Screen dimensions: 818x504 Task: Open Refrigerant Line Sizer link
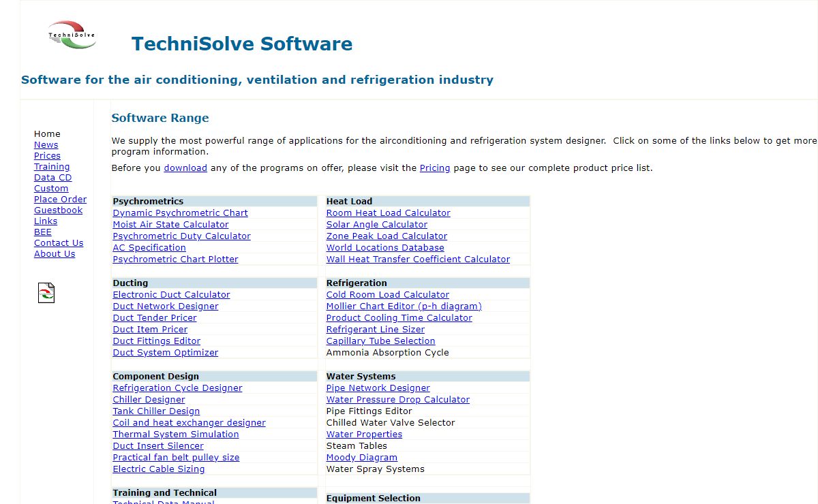376,330
